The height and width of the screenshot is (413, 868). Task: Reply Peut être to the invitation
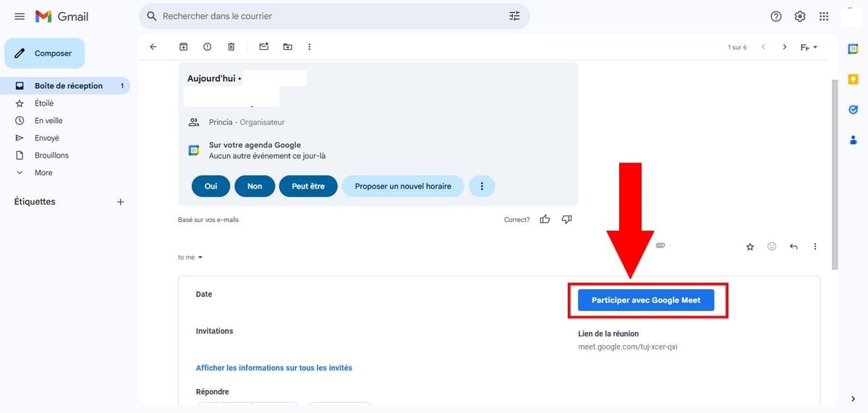point(308,186)
